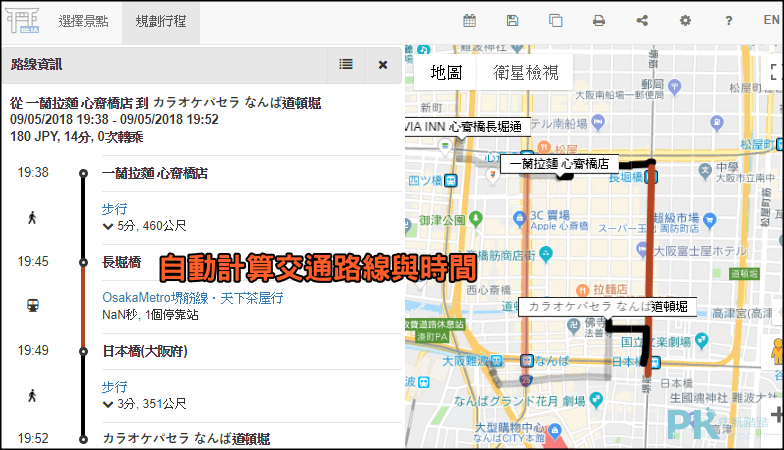The width and height of the screenshot is (784, 450).
Task: Switch to the 規劃行程 tab
Action: (x=160, y=22)
